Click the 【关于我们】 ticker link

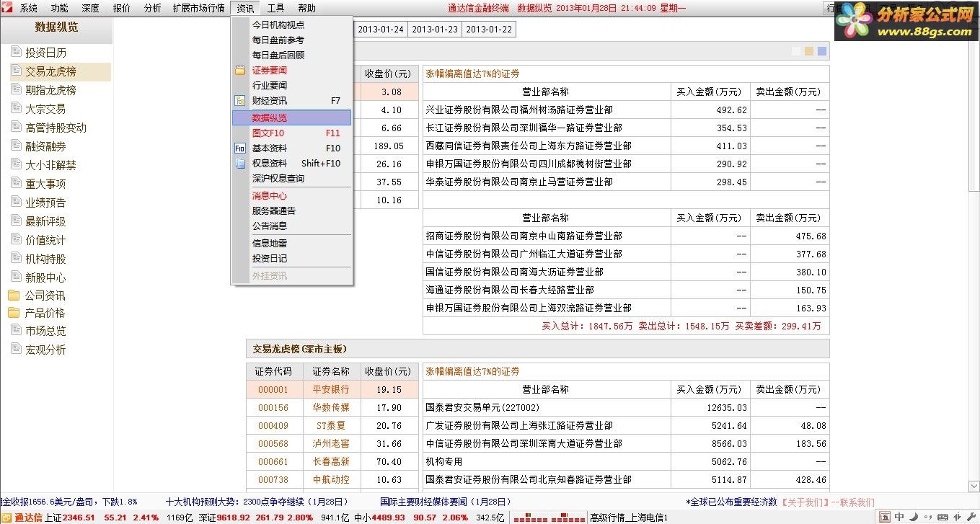tap(804, 502)
